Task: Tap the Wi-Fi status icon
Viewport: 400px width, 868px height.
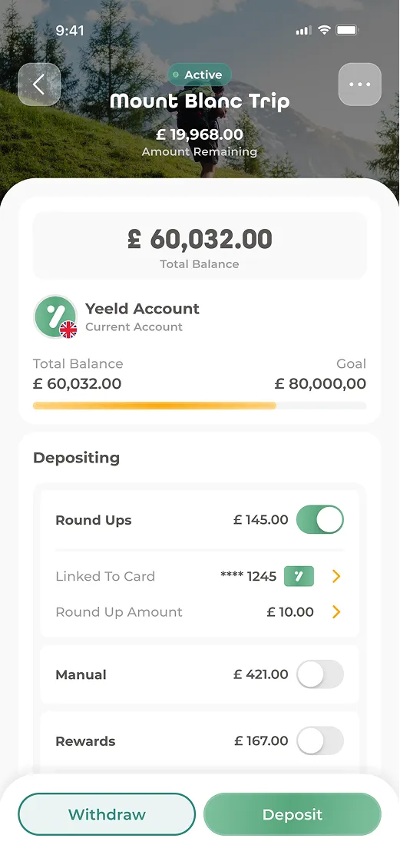Action: coord(325,30)
